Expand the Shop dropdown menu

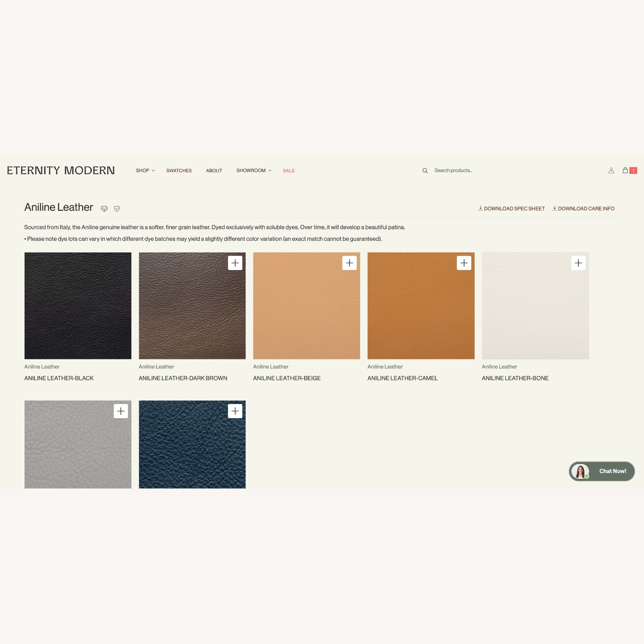[145, 170]
